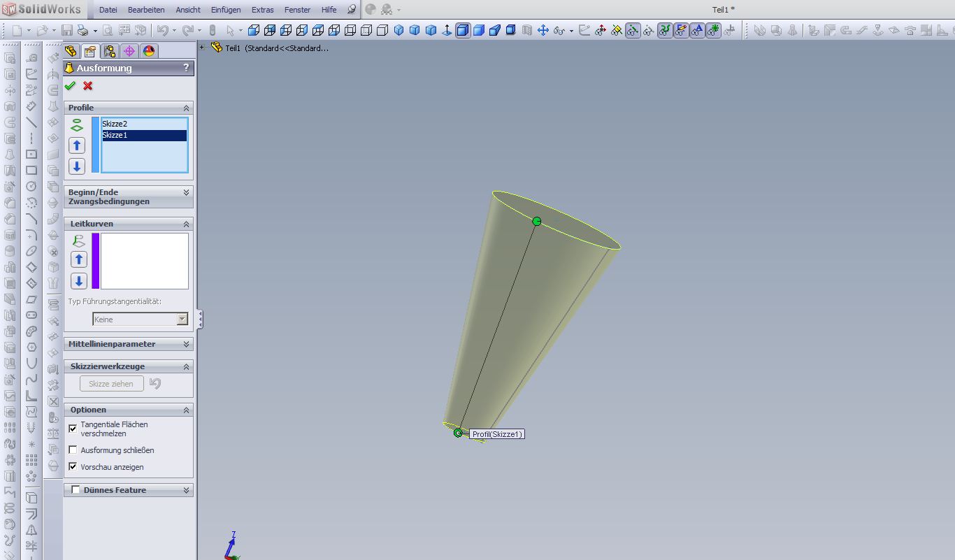
Task: Select the Circle sketch tool
Action: point(31,186)
